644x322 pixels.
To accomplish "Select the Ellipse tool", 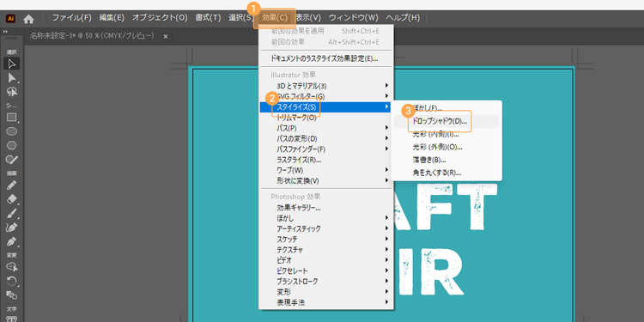I will click(12, 131).
